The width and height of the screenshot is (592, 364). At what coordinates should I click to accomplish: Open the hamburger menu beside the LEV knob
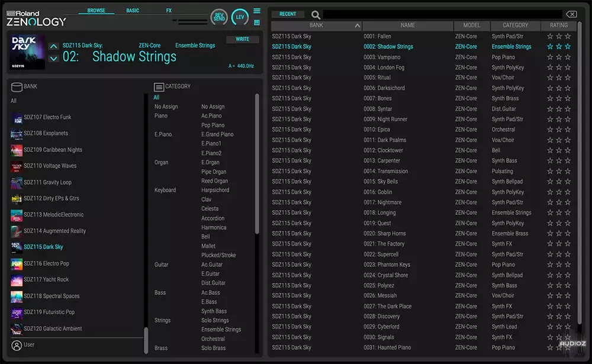pos(257,11)
